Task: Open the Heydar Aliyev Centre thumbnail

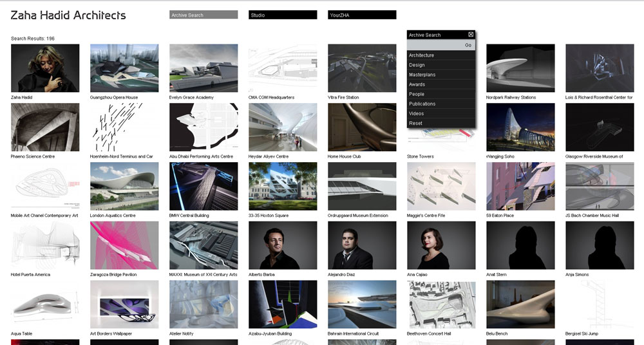Action: click(x=283, y=127)
